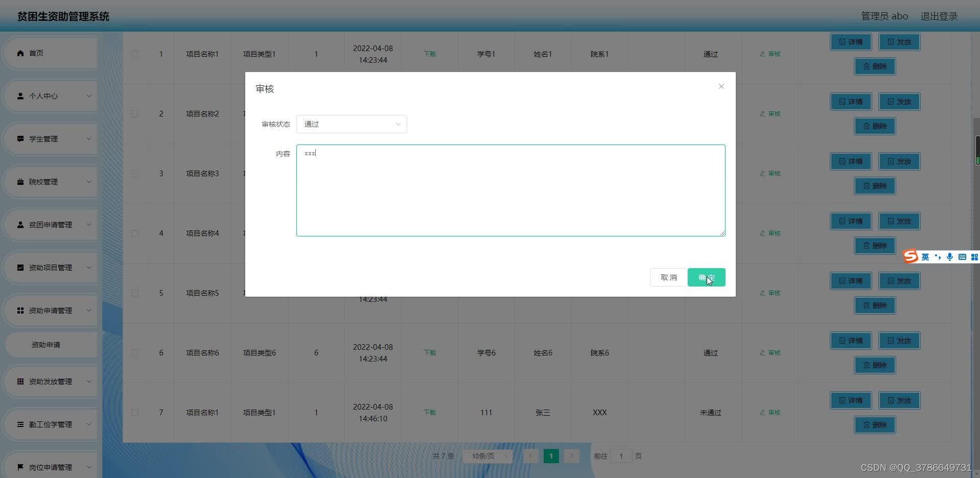This screenshot has width=980, height=478.
Task: Tick the checkbox for row 5
Action: click(x=135, y=293)
